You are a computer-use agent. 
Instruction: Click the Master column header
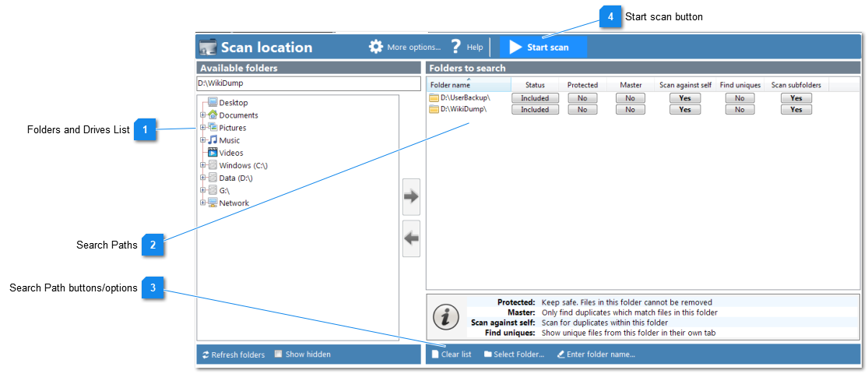tap(630, 85)
